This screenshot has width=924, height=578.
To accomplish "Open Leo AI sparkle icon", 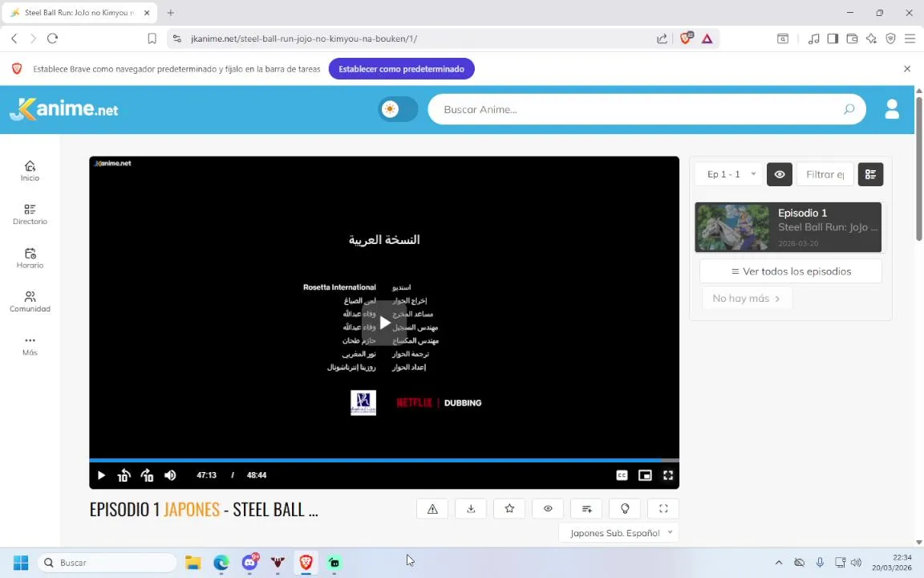I will [872, 39].
